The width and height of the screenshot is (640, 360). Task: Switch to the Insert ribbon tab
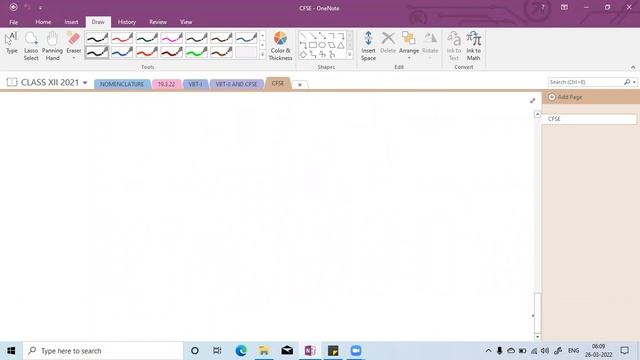pos(71,22)
